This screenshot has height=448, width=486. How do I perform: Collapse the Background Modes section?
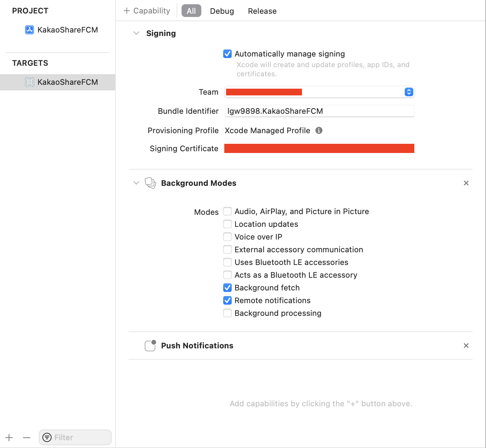click(x=136, y=183)
